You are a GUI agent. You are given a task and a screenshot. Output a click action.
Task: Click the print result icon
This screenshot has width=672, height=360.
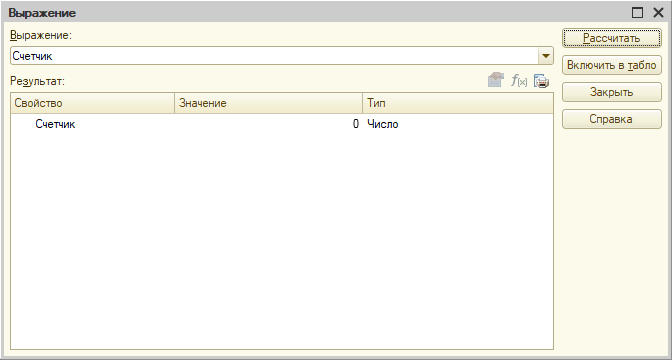click(542, 81)
